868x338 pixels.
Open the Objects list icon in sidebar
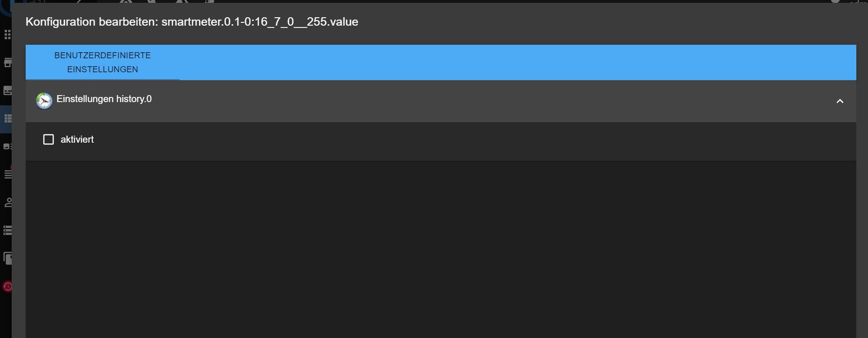tap(7, 118)
